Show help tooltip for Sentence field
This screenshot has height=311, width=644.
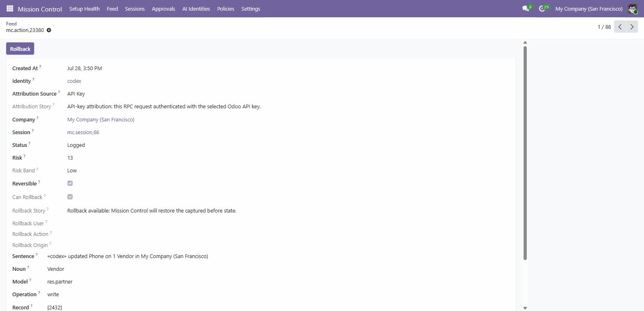[x=37, y=254]
